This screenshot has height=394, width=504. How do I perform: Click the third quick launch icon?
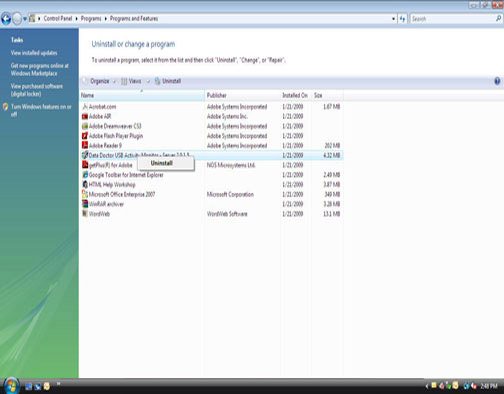click(47, 386)
